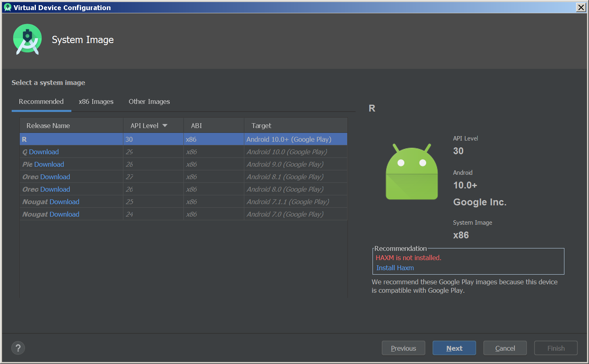Click the green Android robot image
The image size is (589, 364).
[x=412, y=172]
